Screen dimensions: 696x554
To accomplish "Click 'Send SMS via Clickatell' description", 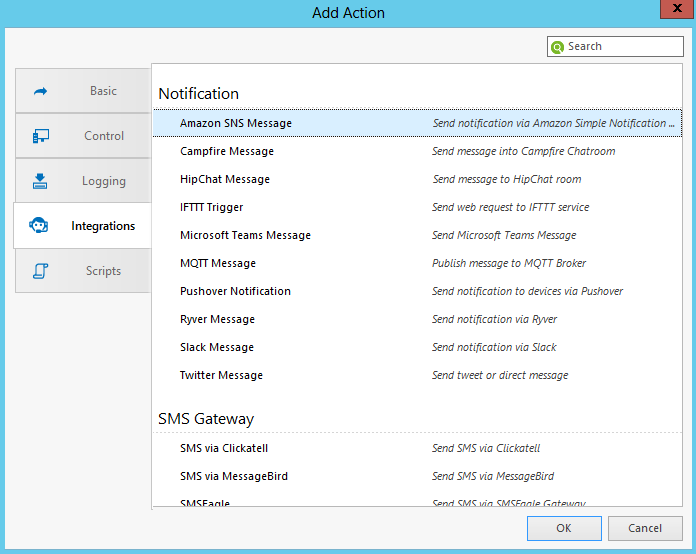I will click(486, 448).
